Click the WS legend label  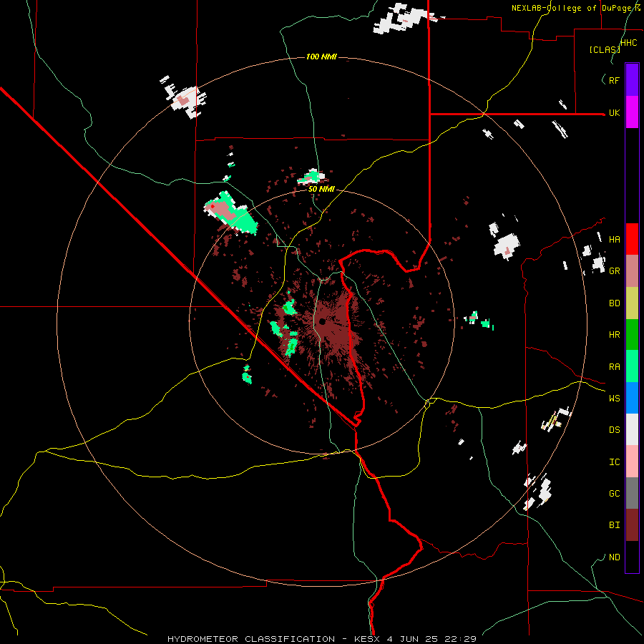click(614, 399)
